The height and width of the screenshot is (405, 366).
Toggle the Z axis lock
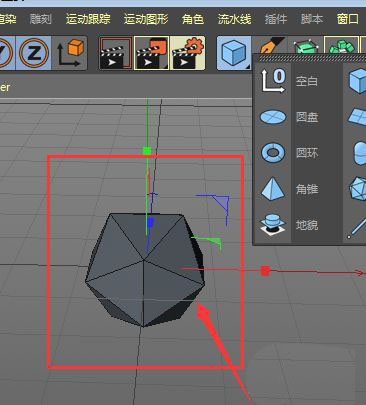(34, 53)
